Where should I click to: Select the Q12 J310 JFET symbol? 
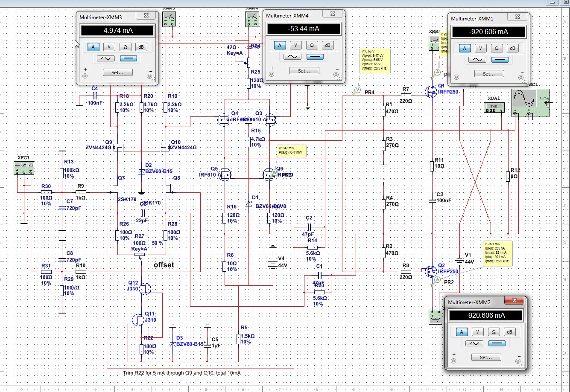(145, 289)
